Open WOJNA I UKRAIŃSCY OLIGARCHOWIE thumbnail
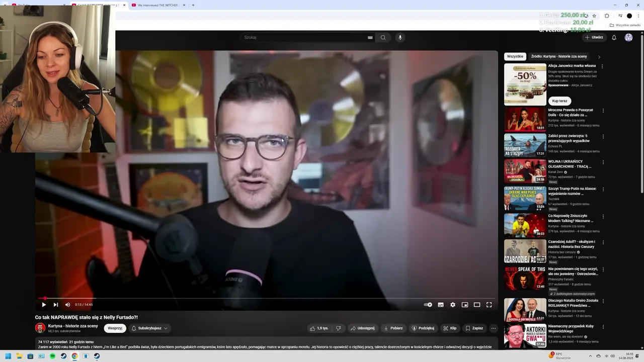The image size is (644, 362). pos(525,171)
